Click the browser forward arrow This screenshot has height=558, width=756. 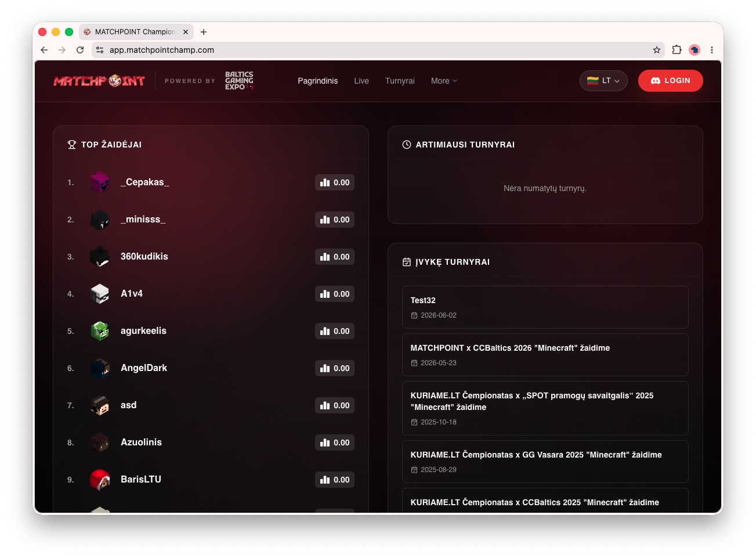click(62, 50)
